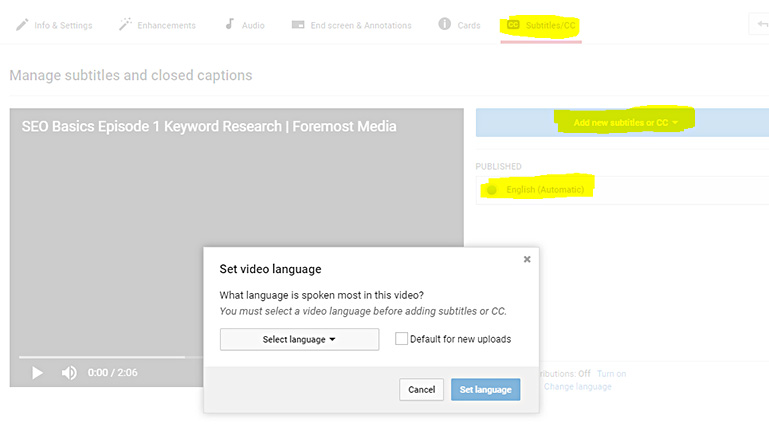Image resolution: width=769 pixels, height=430 pixels.
Task: Open the Select language dropdown
Action: click(299, 339)
